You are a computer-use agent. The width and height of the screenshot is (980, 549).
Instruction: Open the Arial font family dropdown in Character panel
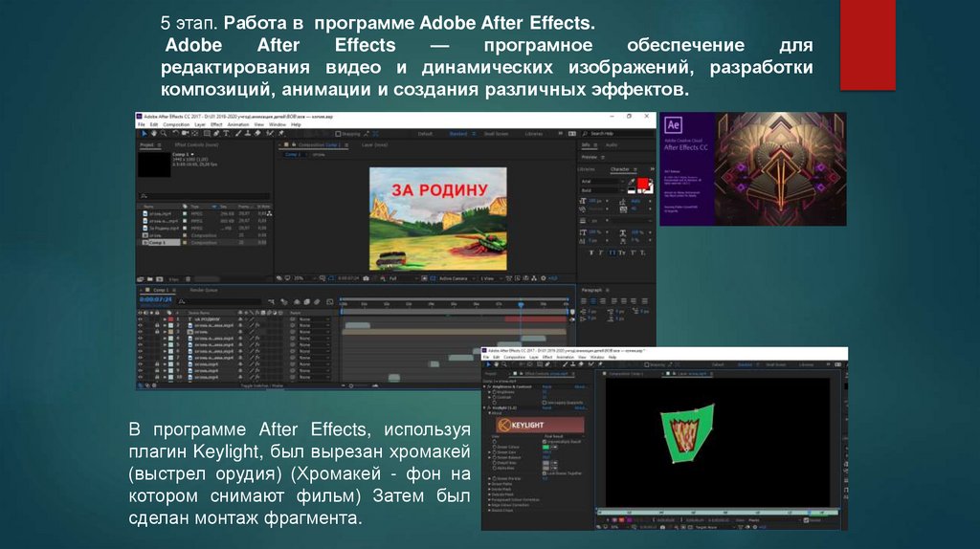[602, 181]
